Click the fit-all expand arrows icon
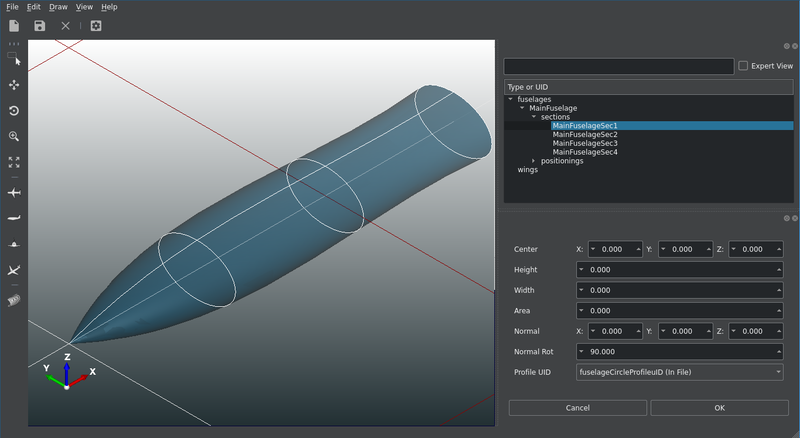 coord(14,161)
